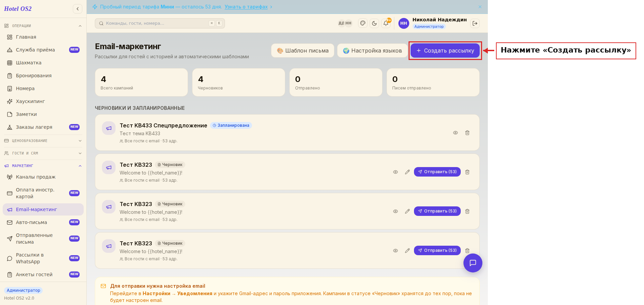Click the Создать рассылку button
This screenshot has height=305, width=644.
coord(445,50)
